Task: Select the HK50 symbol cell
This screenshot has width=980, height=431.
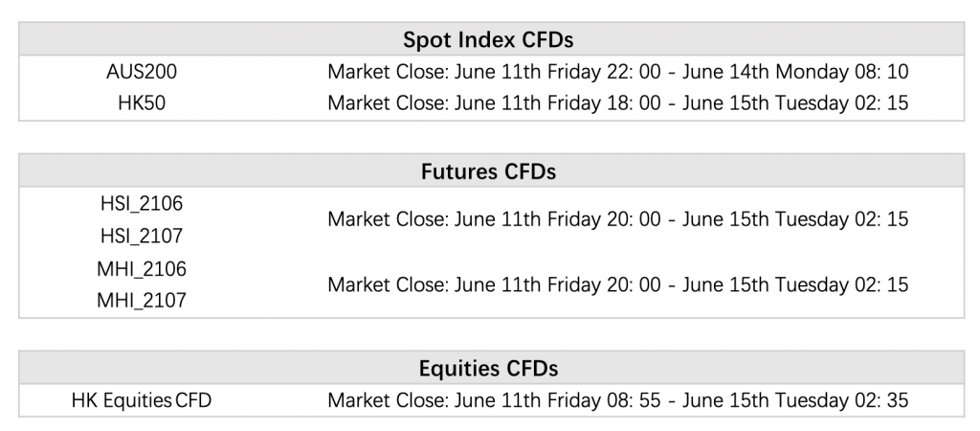Action: pyautogui.click(x=142, y=103)
